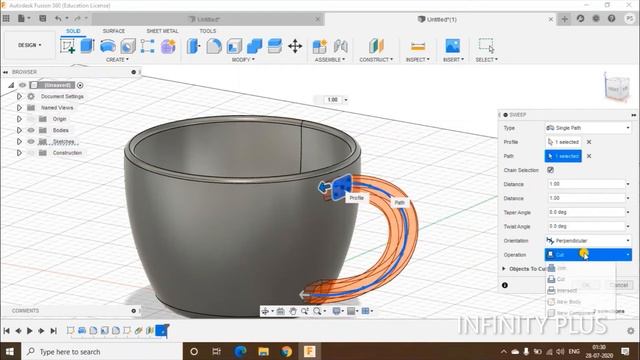Viewport: 640px width, 360px height.
Task: Open the MODIFY menu dropdown
Action: [243, 60]
